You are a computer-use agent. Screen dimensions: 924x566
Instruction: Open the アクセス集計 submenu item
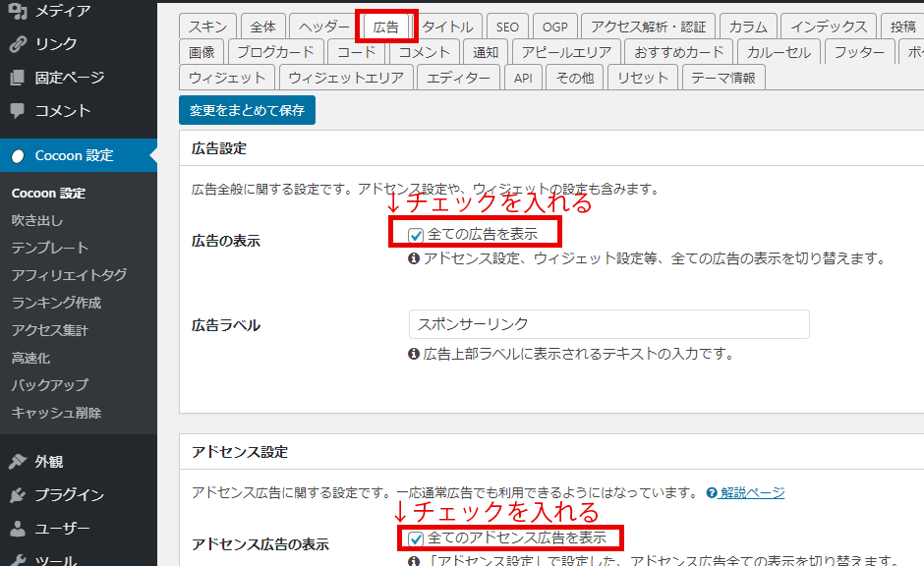click(x=50, y=330)
